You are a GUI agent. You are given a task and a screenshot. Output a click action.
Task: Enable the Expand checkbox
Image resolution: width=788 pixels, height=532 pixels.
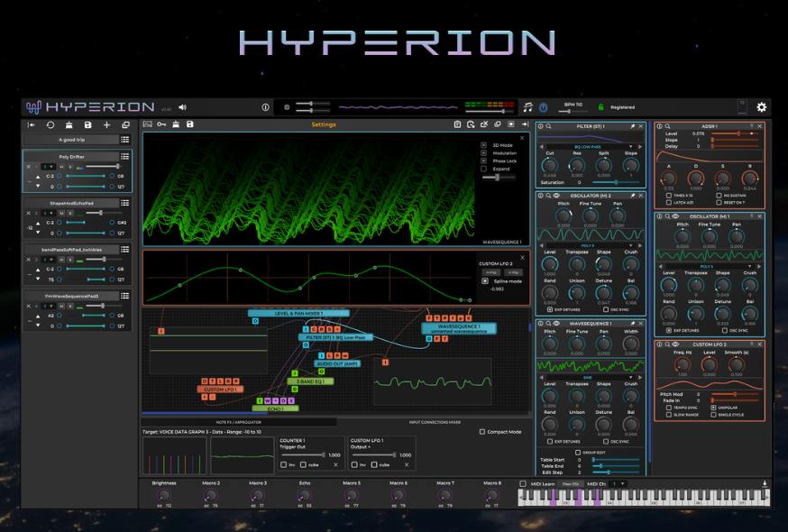(483, 169)
